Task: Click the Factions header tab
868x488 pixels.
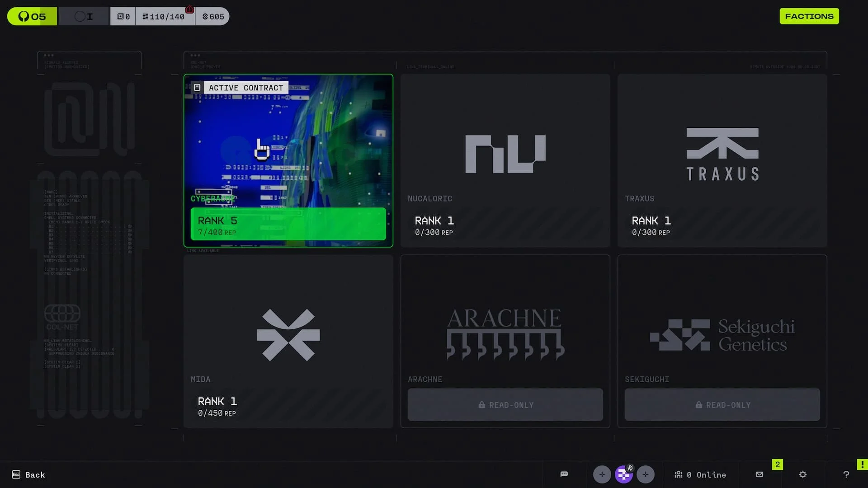Action: coord(809,16)
